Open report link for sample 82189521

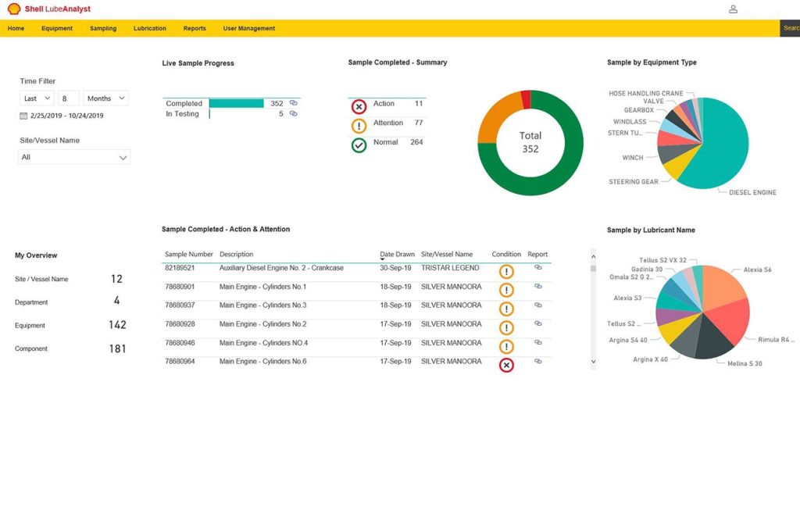537,268
